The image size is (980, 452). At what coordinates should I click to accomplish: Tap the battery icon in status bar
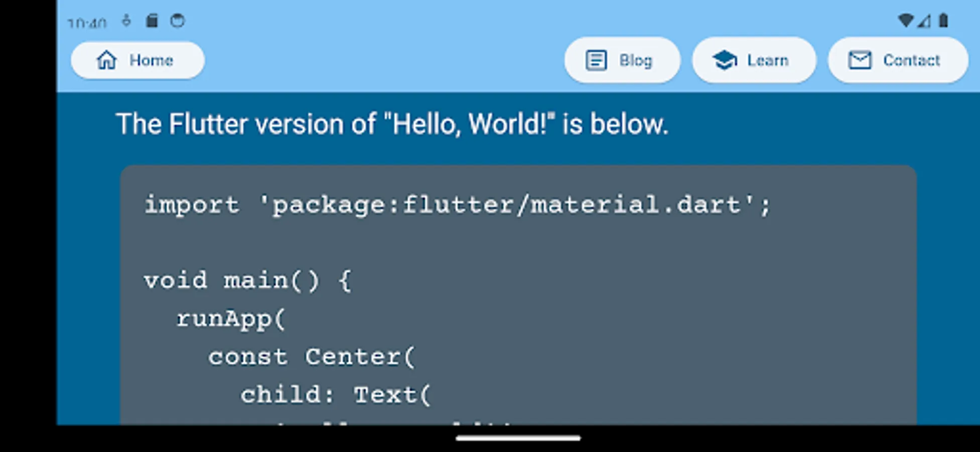(943, 21)
